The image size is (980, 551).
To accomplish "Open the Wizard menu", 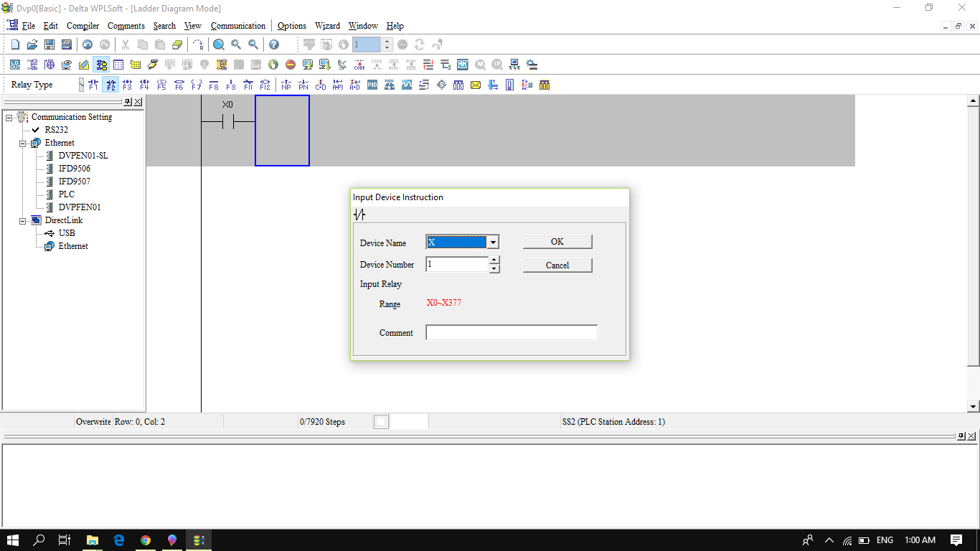I will pyautogui.click(x=327, y=26).
